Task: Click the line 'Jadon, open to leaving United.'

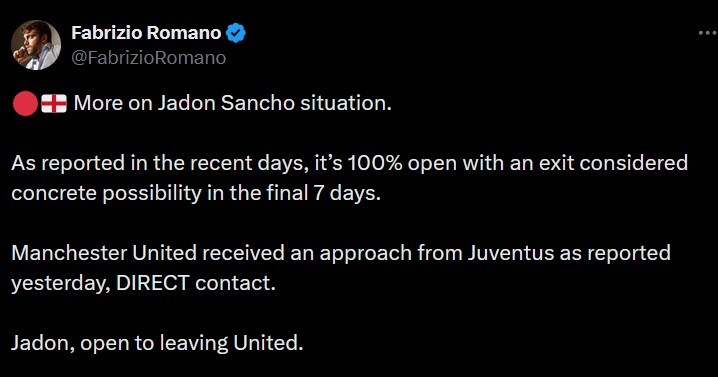Action: (157, 343)
